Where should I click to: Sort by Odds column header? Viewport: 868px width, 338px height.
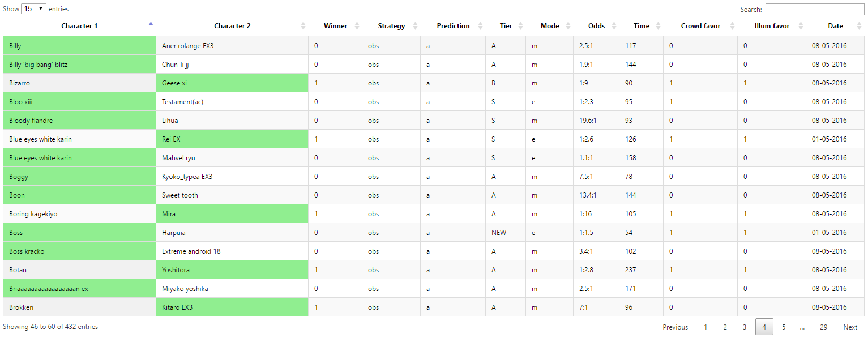596,26
